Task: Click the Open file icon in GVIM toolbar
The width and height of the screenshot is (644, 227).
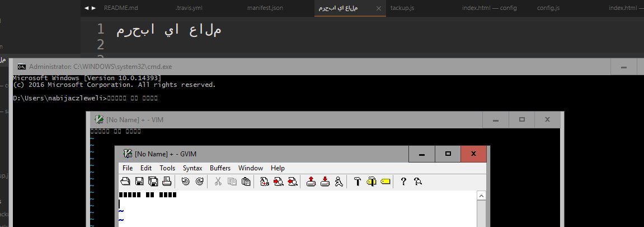Action: [x=126, y=181]
